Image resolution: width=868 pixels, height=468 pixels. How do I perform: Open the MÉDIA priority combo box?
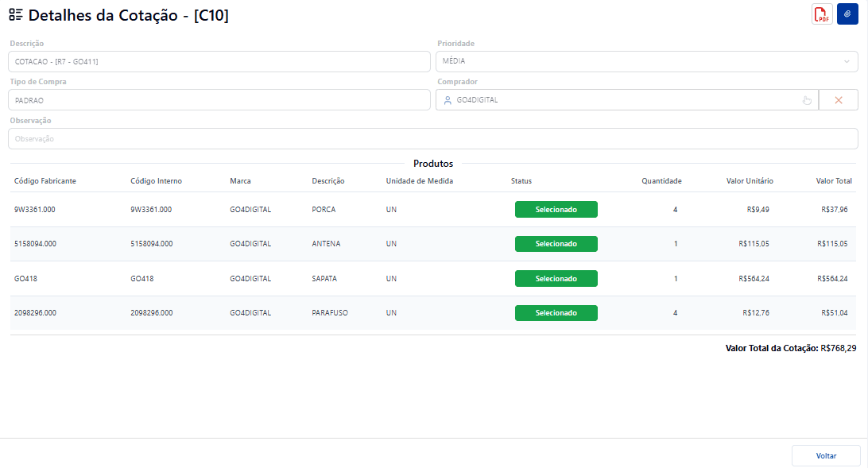click(646, 61)
